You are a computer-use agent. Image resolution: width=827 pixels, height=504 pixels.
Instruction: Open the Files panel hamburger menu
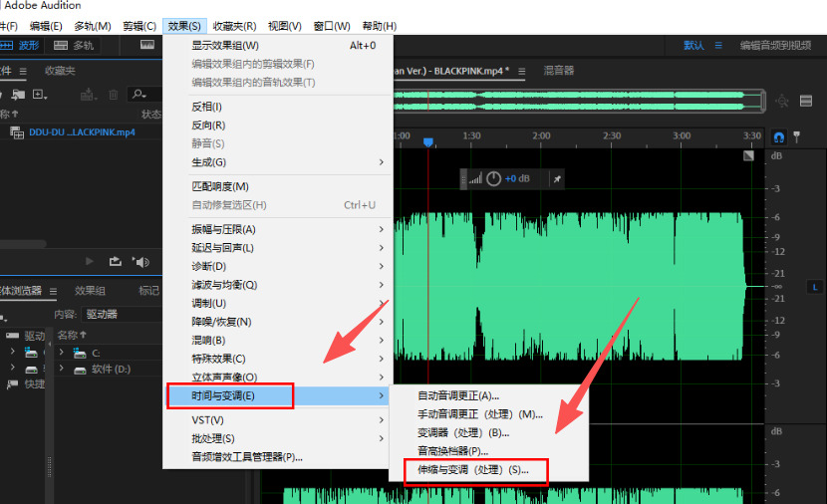coord(23,71)
